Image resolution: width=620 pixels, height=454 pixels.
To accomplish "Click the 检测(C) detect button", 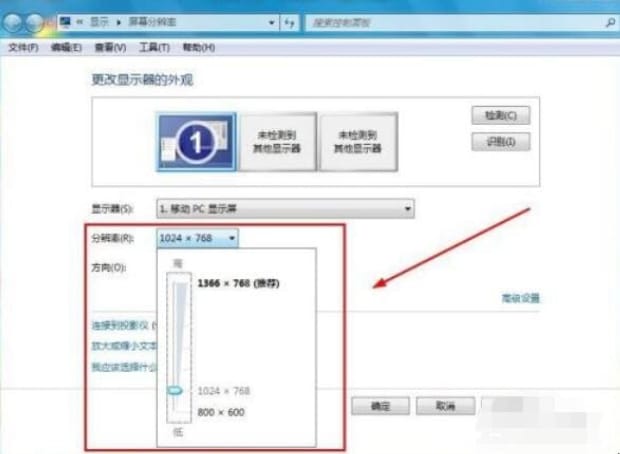I will pos(499,116).
